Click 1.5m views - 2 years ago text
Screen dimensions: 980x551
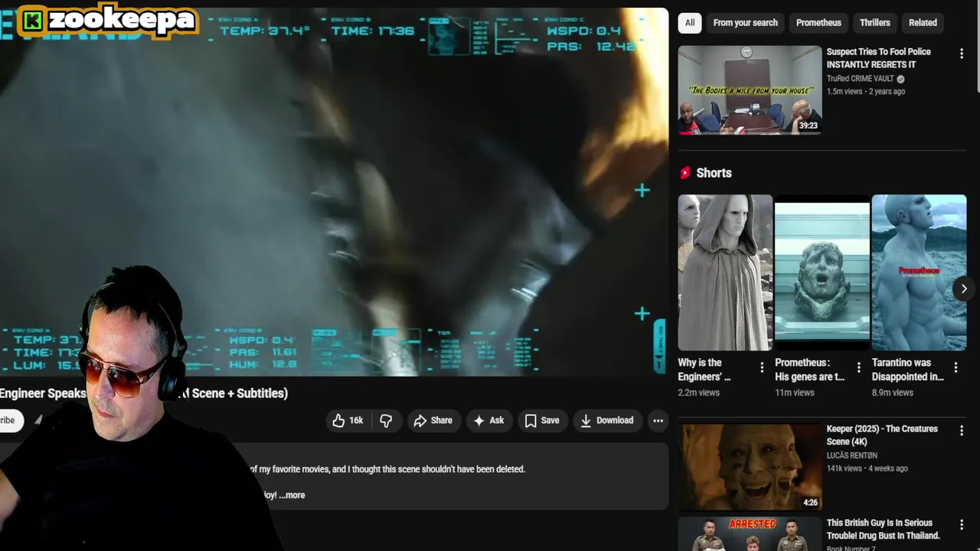866,91
